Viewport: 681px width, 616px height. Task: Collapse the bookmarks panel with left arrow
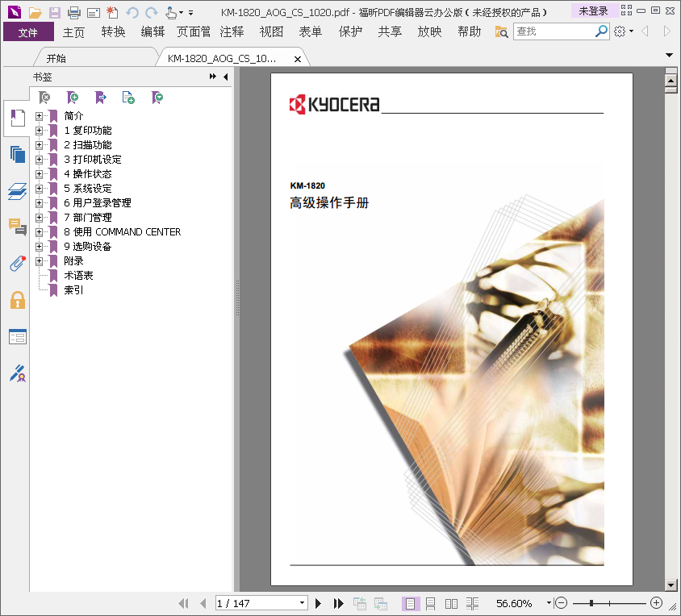pyautogui.click(x=225, y=77)
